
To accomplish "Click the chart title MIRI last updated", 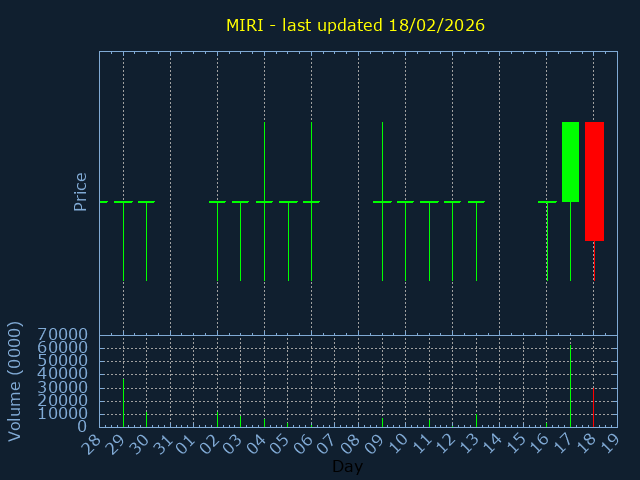I will pyautogui.click(x=355, y=25).
